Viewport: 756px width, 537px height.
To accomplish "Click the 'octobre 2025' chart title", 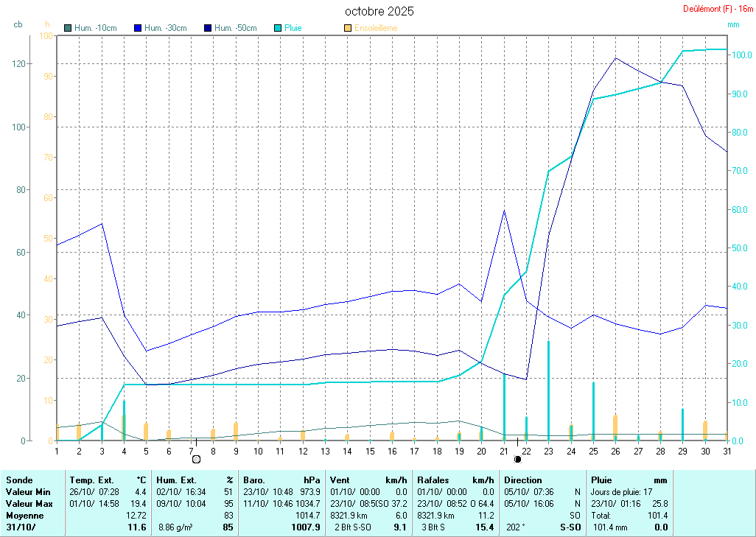I will pyautogui.click(x=379, y=11).
